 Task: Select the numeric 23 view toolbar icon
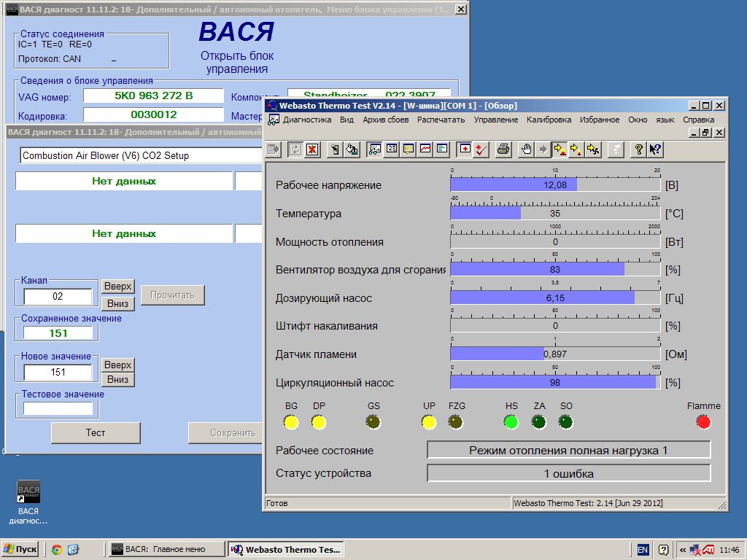point(392,149)
